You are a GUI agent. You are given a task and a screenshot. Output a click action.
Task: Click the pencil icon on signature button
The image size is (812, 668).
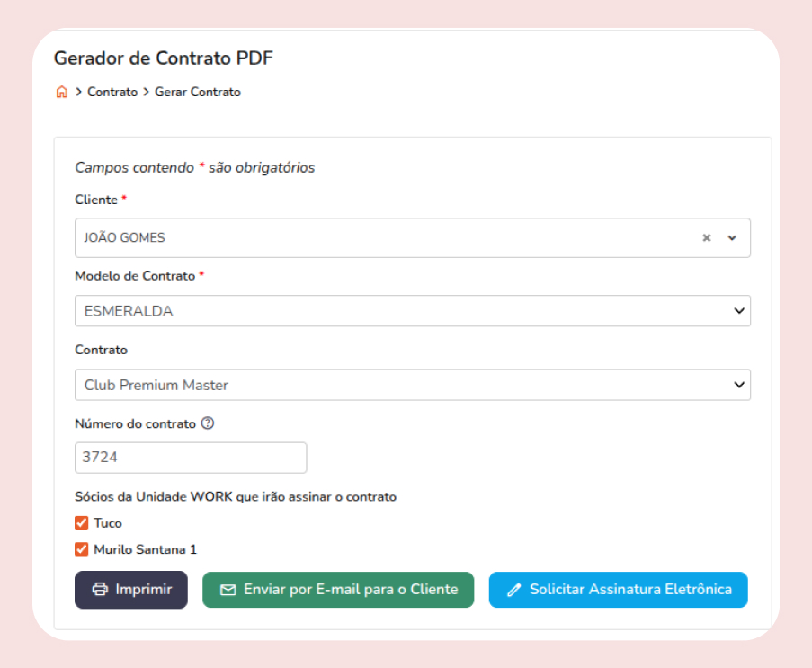point(514,591)
